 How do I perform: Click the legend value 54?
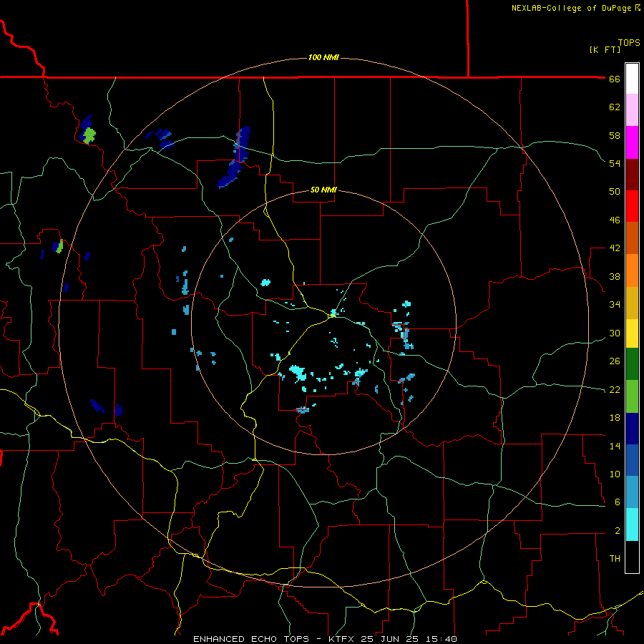tap(615, 163)
